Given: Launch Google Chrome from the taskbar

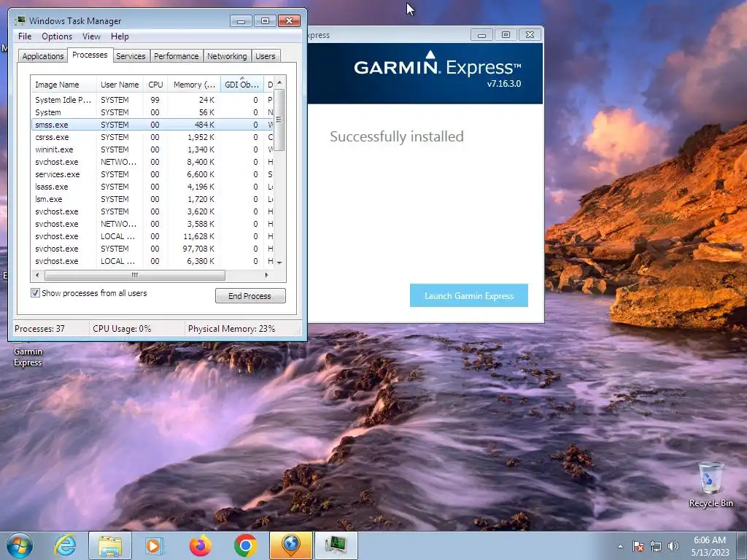Looking at the screenshot, I should [245, 545].
